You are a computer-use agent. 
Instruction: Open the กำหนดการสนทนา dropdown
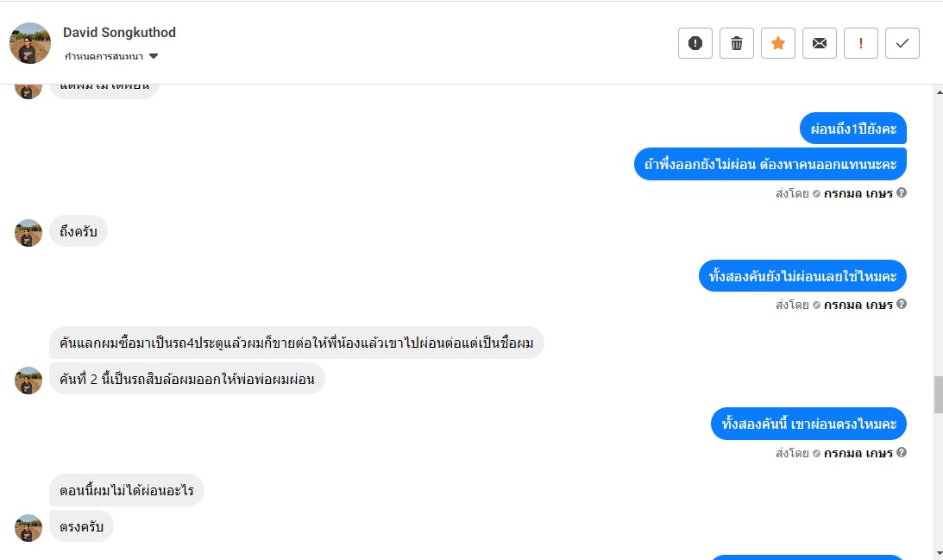coord(111,57)
